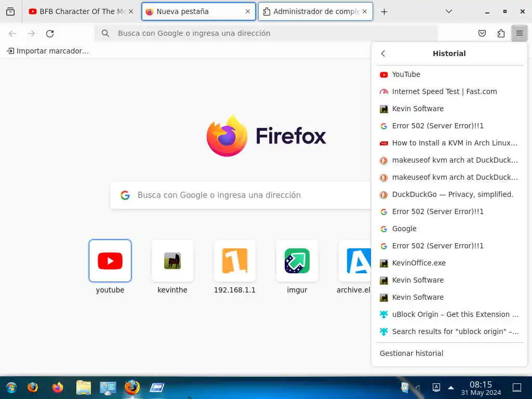Open YouTube history entry
Screen dimensions: 532x399
pos(449,74)
